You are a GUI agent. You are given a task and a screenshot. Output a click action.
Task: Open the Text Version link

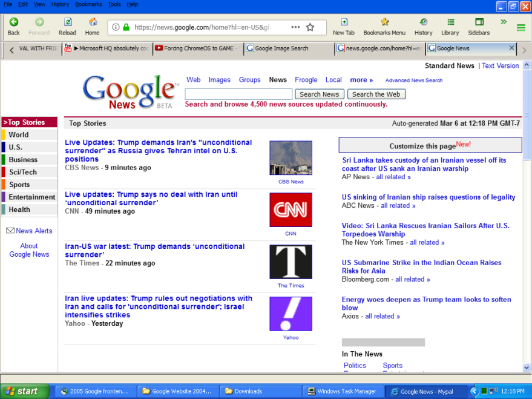501,65
